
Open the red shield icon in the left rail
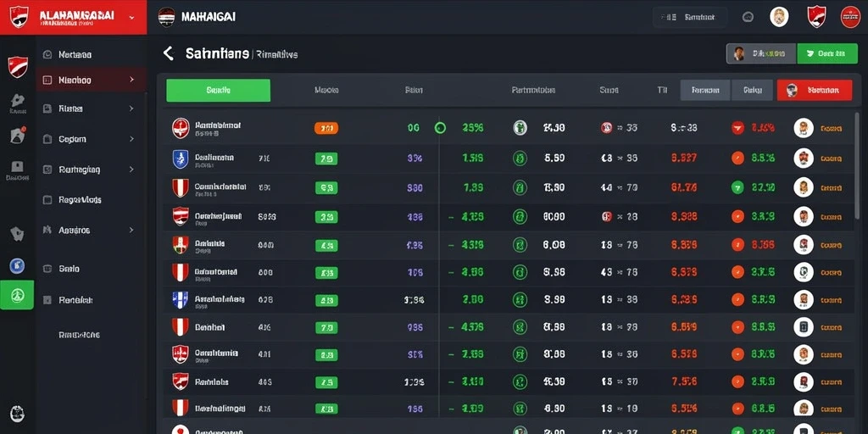(18, 67)
